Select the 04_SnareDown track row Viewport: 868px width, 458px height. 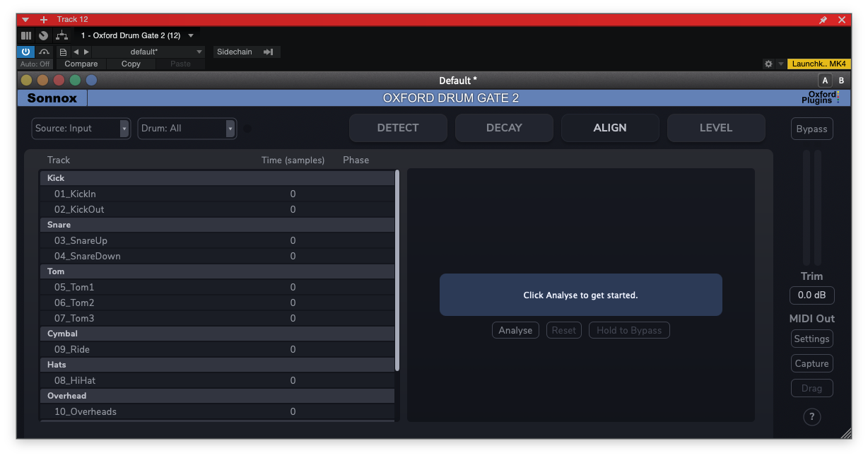[217, 256]
